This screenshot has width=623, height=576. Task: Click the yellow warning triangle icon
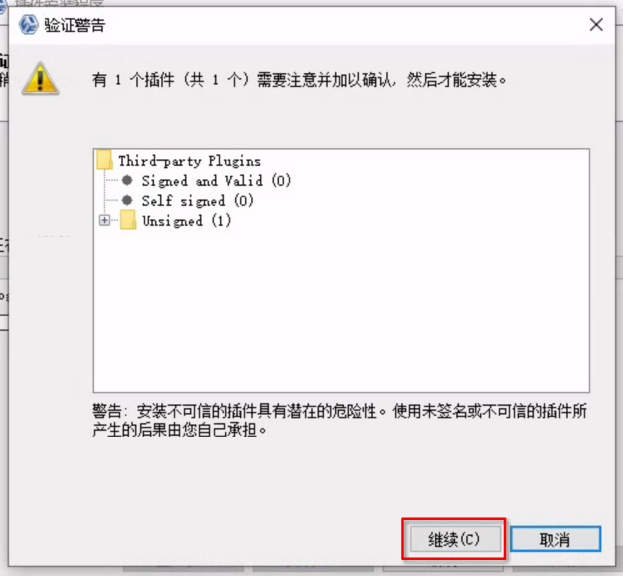click(40, 79)
